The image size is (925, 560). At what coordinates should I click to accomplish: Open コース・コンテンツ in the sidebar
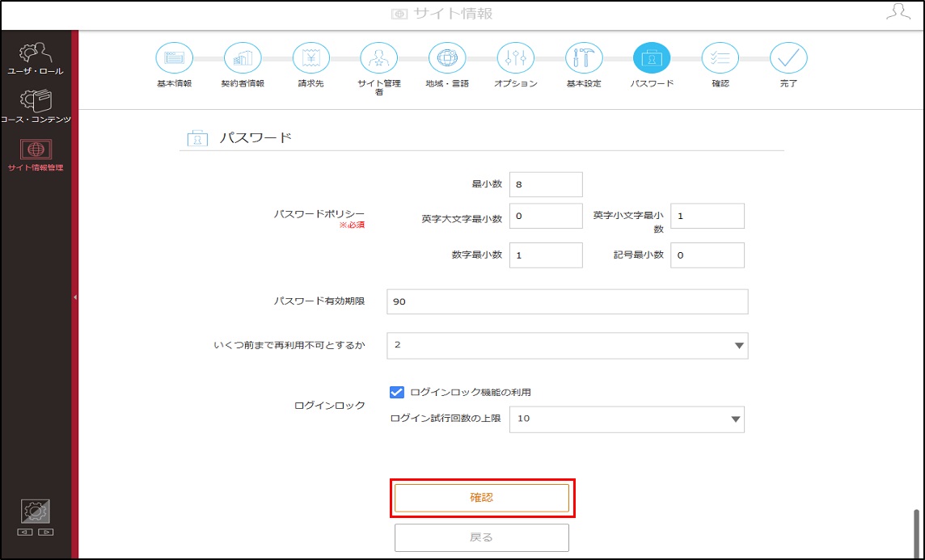tap(36, 107)
